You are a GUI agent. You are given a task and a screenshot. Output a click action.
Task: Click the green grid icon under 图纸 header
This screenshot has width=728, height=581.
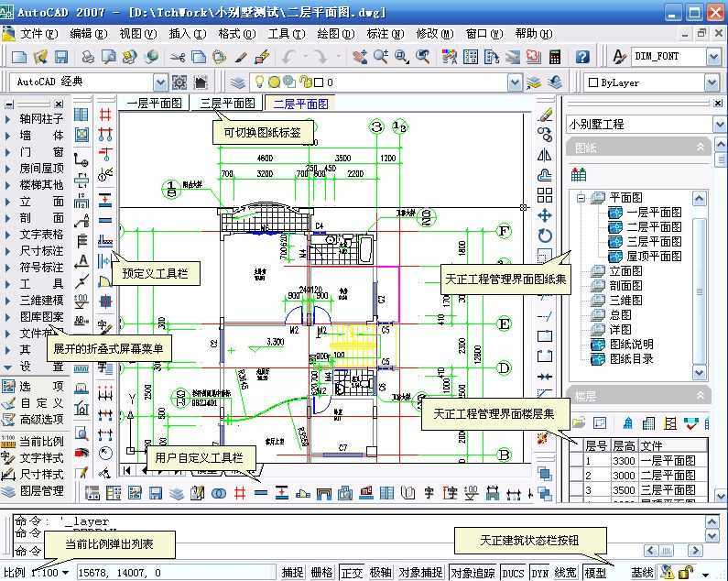click(x=579, y=175)
